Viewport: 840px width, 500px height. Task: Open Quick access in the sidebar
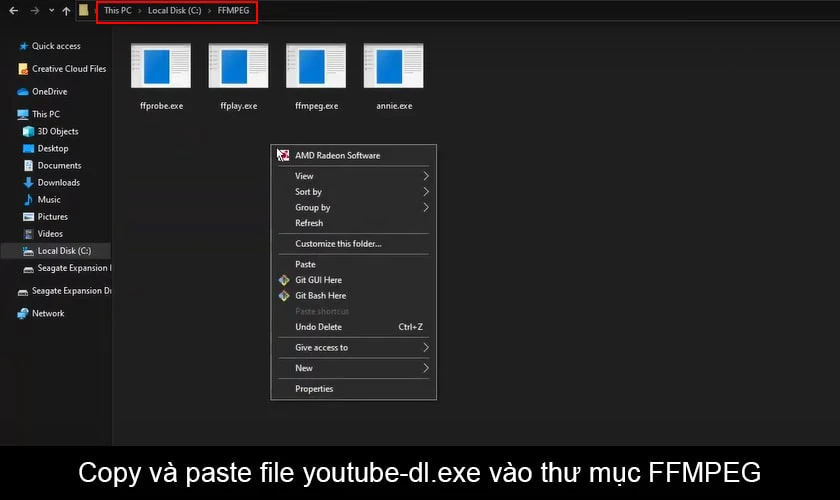click(56, 46)
